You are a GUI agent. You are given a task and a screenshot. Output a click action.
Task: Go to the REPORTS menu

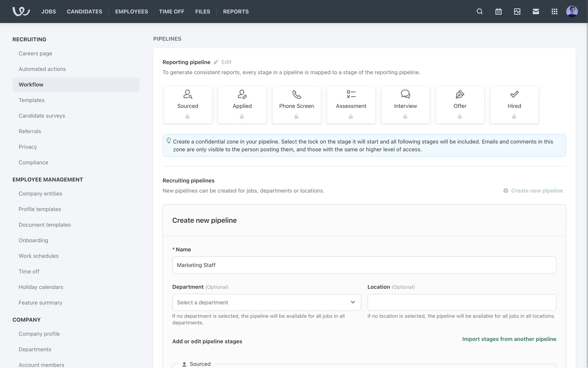236,11
